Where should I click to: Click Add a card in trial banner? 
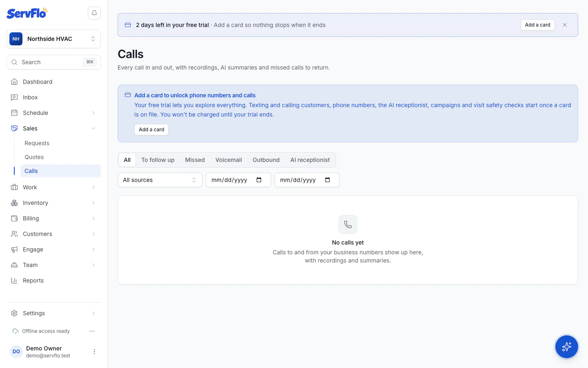pos(538,25)
